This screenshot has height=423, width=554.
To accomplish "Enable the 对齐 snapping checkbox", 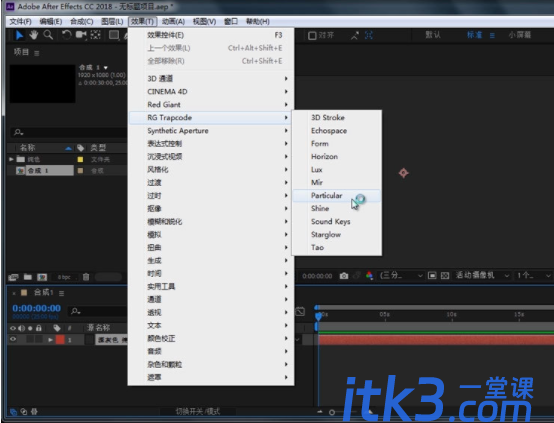I will point(312,36).
